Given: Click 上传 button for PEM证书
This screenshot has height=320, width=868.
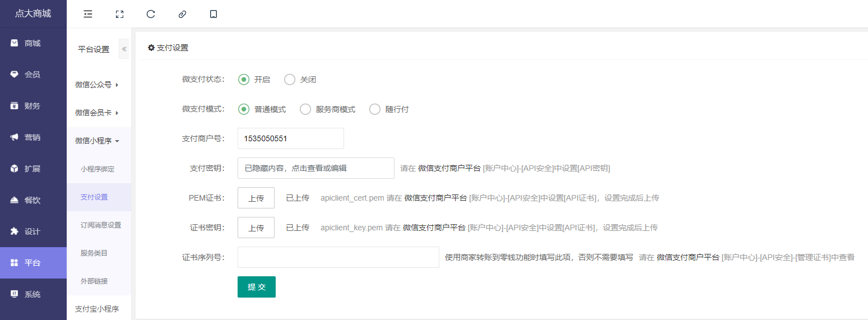Looking at the screenshot, I should point(256,198).
